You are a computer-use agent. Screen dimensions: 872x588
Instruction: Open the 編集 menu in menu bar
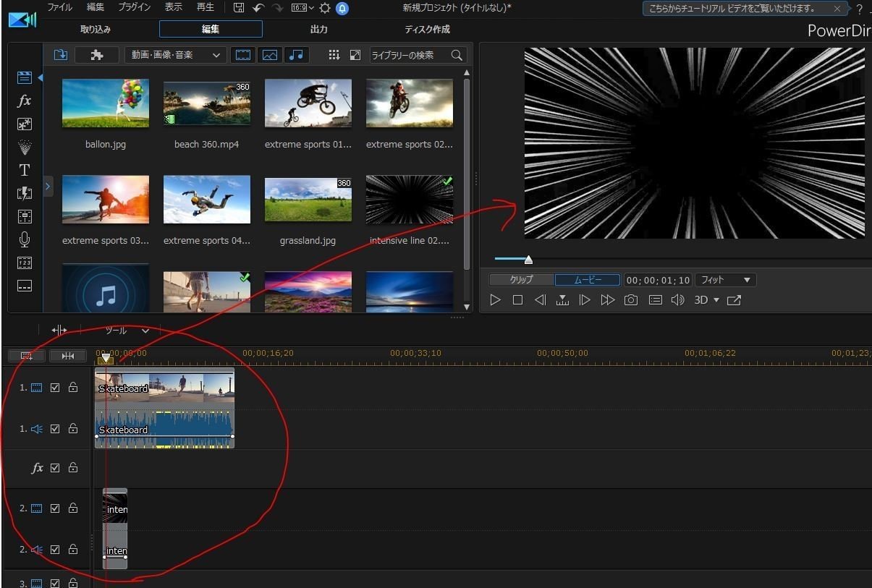[96, 7]
